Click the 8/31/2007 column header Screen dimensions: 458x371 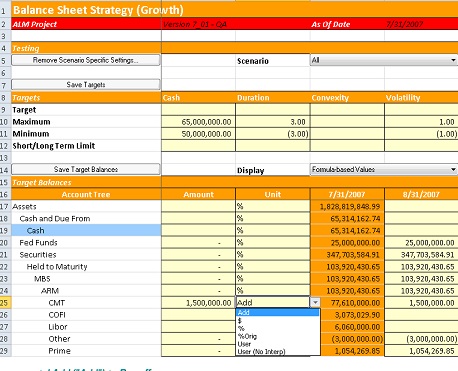421,194
